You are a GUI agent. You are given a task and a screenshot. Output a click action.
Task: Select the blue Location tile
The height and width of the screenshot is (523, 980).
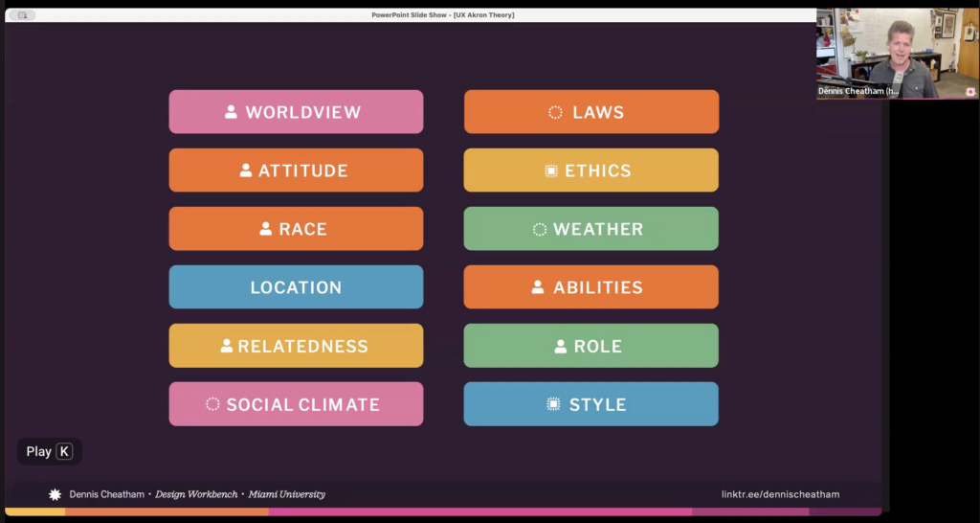coord(296,287)
